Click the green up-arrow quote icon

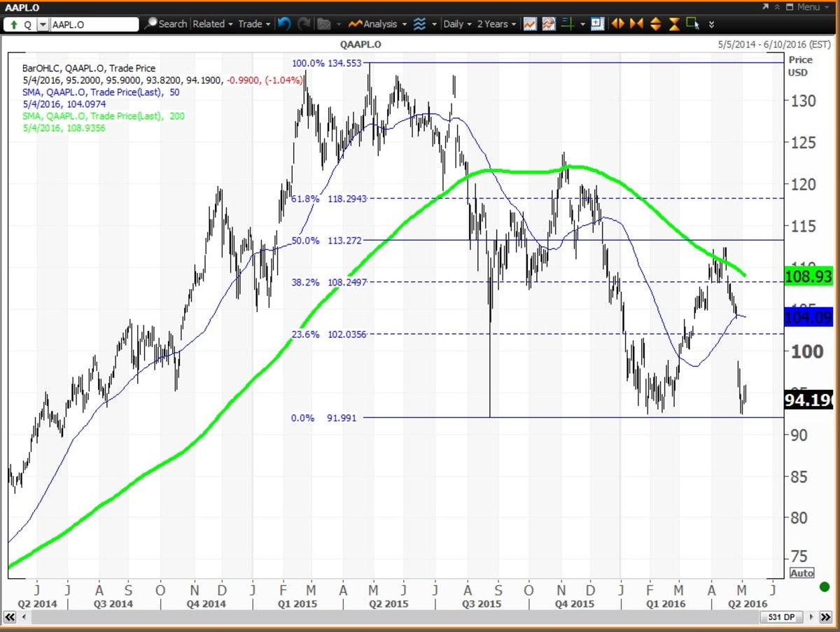click(14, 24)
